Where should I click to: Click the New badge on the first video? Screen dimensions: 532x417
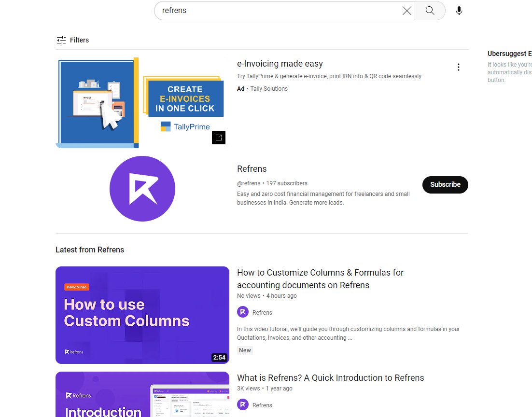245,350
